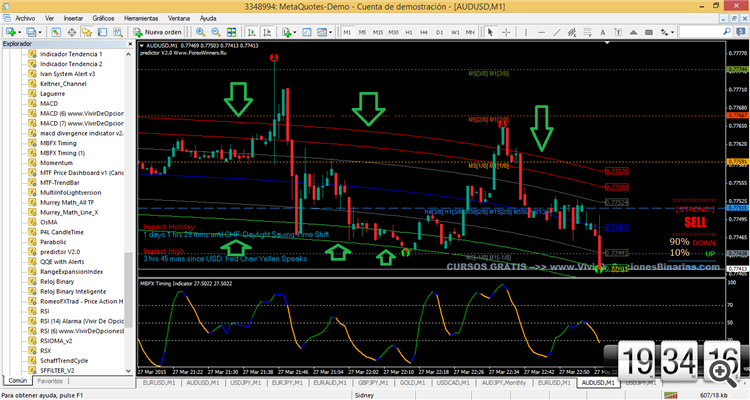Switch to the Favoritos tab in Explorador
Image resolution: width=750 pixels, height=400 pixels.
coord(50,381)
